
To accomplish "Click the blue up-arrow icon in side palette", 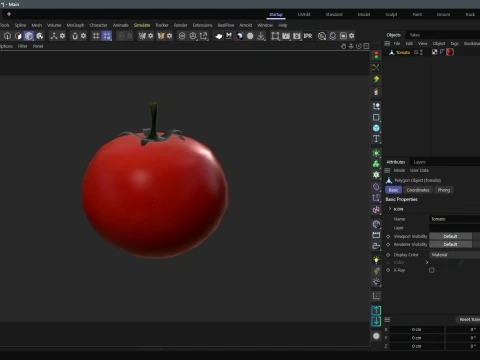I will [376, 310].
